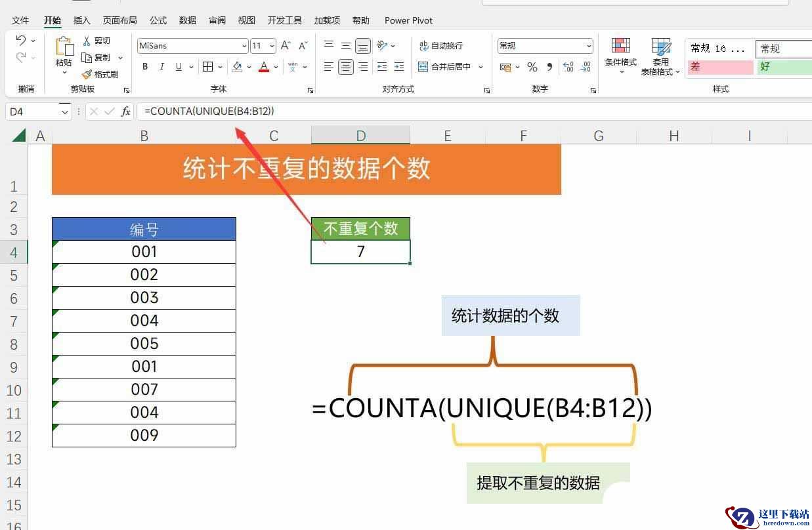Click the fill color paint bucket icon
812x530 pixels.
237,67
